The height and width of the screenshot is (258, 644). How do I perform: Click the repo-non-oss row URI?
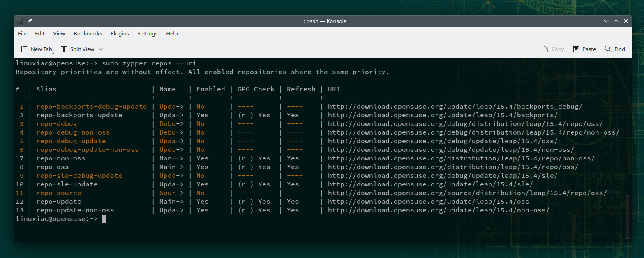[461, 158]
